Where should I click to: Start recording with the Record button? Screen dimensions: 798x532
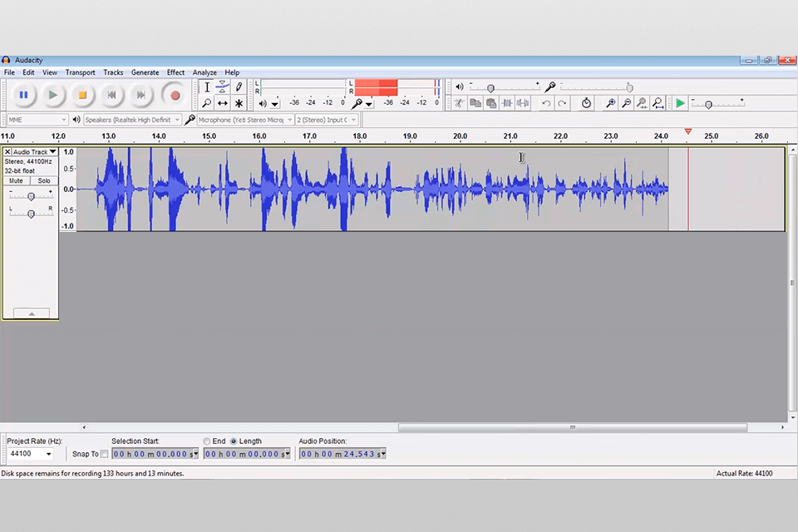[175, 95]
